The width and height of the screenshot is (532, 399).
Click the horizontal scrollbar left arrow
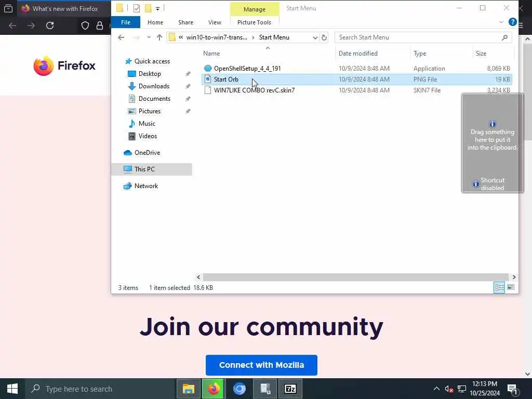198,277
